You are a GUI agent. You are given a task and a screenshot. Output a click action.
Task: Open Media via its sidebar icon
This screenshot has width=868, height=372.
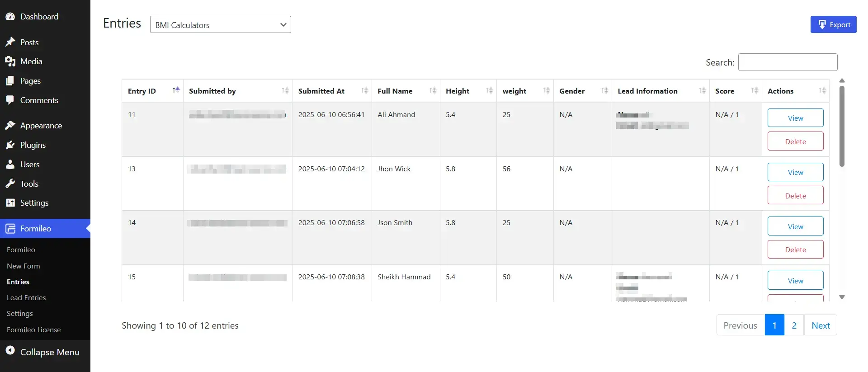10,61
